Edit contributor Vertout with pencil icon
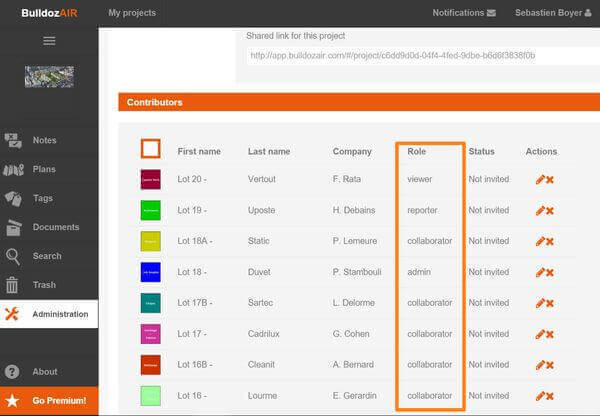The image size is (600, 416). (x=540, y=179)
